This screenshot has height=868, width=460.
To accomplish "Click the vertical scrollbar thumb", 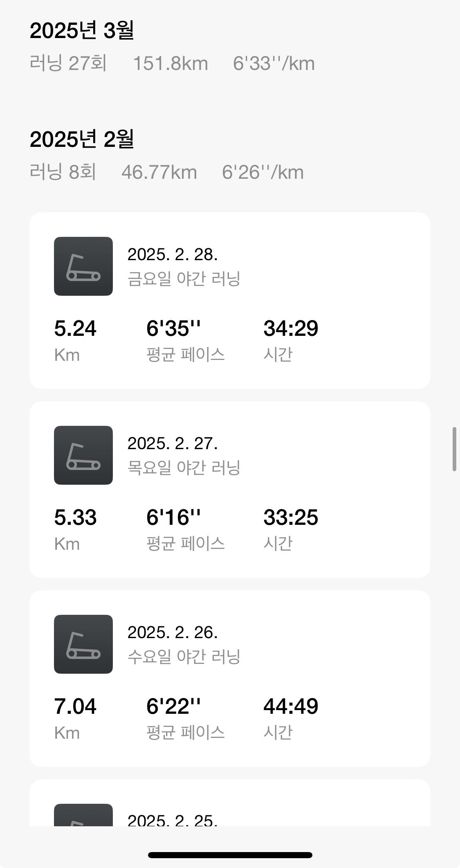I will click(454, 449).
